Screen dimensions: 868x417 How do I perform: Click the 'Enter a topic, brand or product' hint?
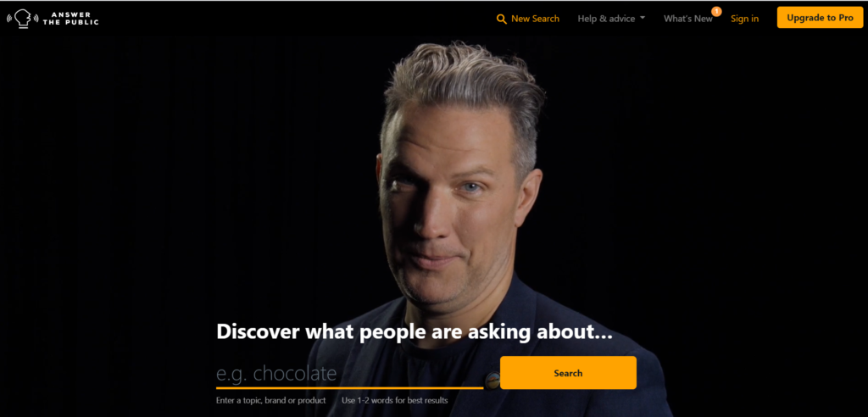tap(270, 400)
